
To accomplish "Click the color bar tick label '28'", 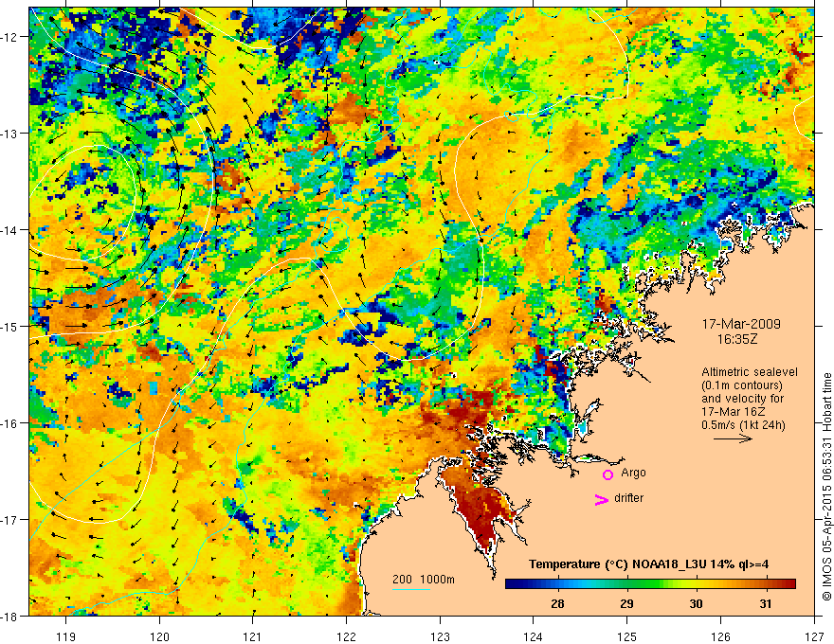I will (x=557, y=604).
